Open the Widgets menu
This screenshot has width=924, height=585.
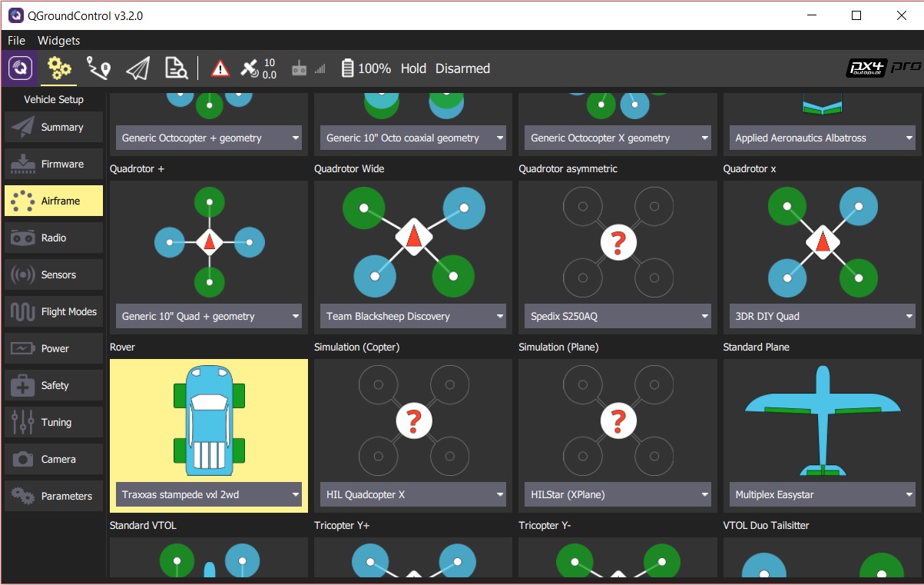[x=58, y=40]
